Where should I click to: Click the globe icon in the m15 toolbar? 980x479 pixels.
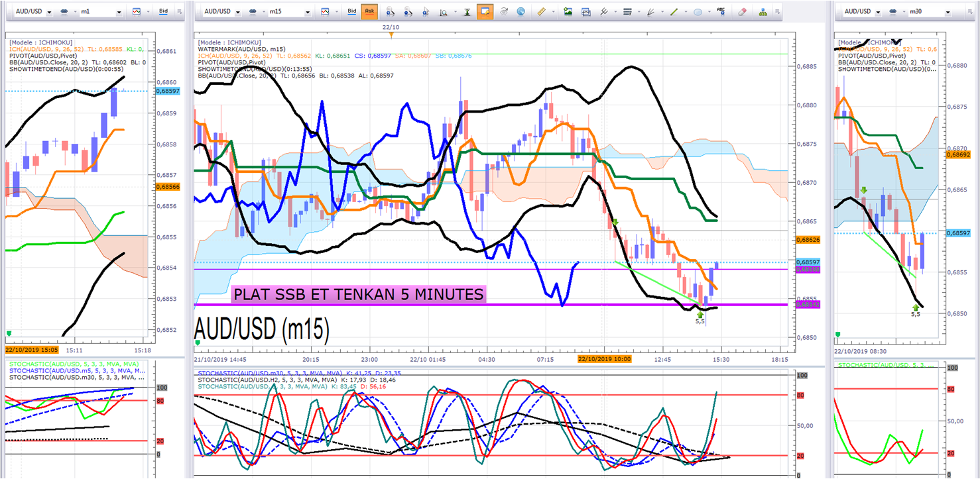[521, 12]
